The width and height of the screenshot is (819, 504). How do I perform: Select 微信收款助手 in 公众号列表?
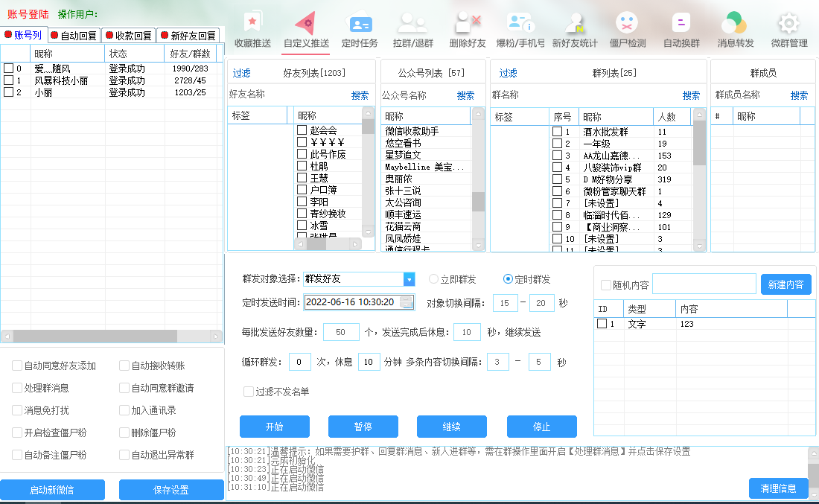point(412,131)
